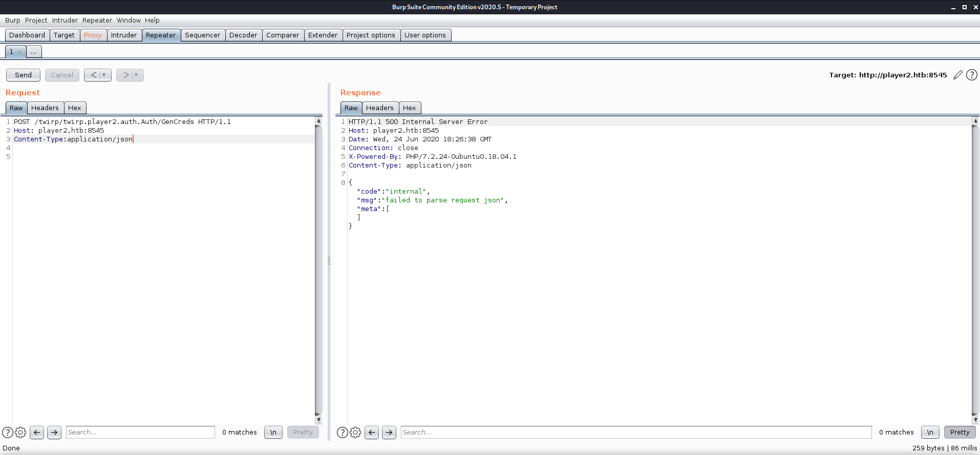Focus the Request pane search field
980x455 pixels.
tap(140, 432)
